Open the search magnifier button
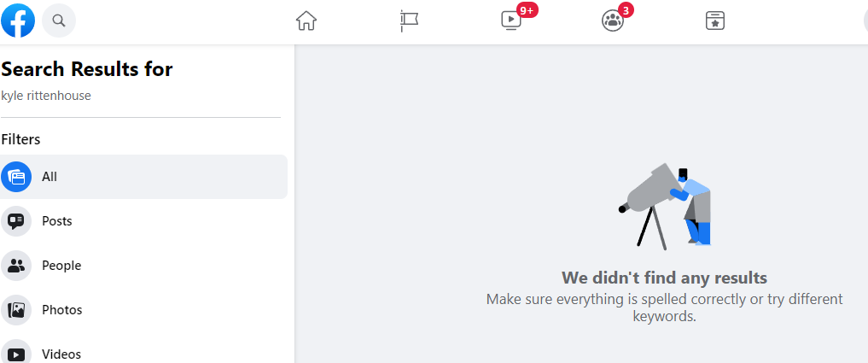Screen dimensions: 868x363 click(x=59, y=20)
